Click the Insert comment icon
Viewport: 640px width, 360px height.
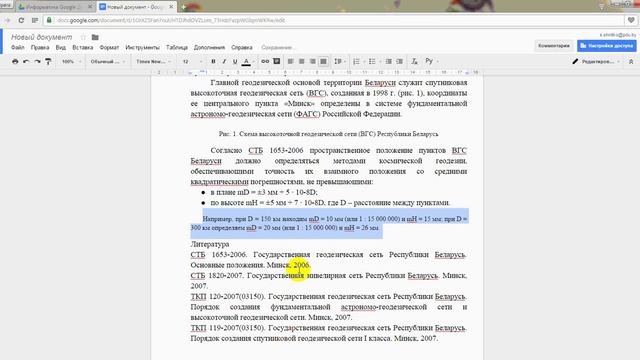277,62
